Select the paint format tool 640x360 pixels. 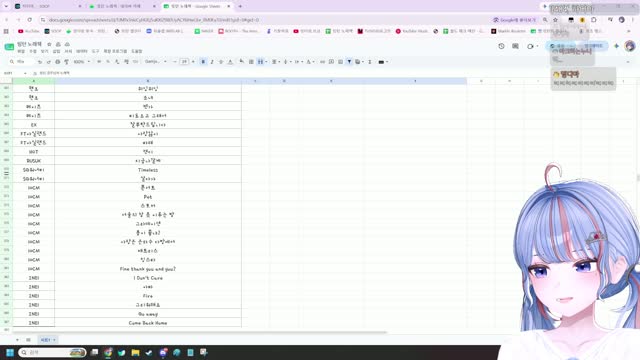tap(67, 62)
